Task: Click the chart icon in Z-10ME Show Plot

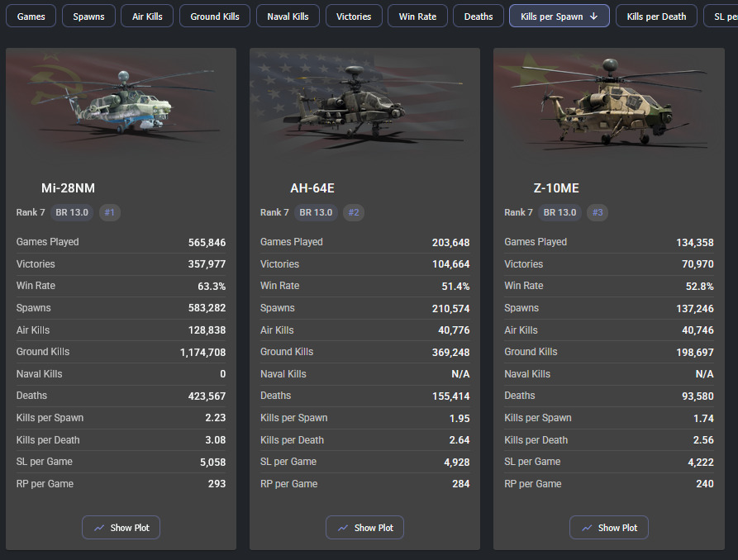Action: coord(586,528)
